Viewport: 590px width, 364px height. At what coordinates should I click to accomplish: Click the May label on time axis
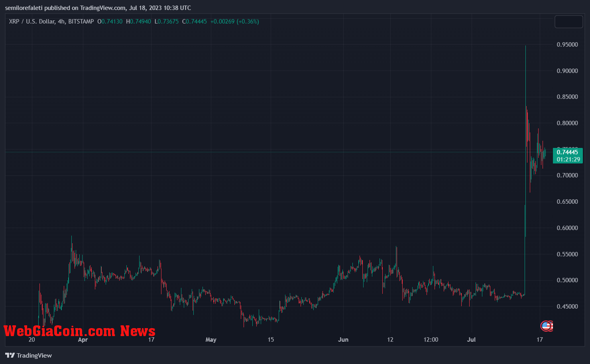click(x=211, y=340)
